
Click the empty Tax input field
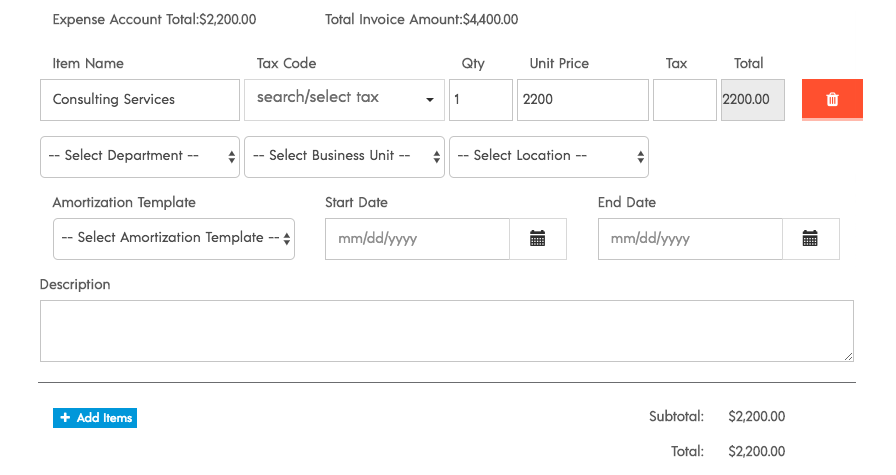(x=685, y=100)
